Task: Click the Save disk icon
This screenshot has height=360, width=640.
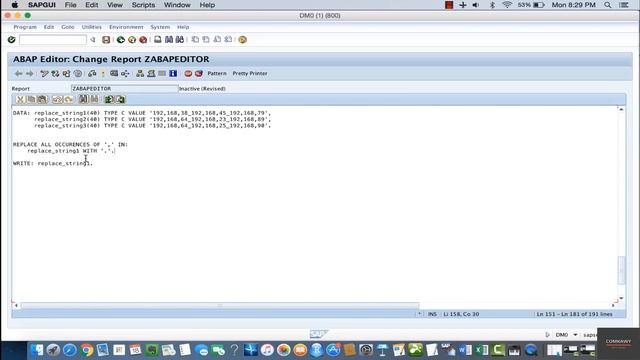Action: point(106,40)
